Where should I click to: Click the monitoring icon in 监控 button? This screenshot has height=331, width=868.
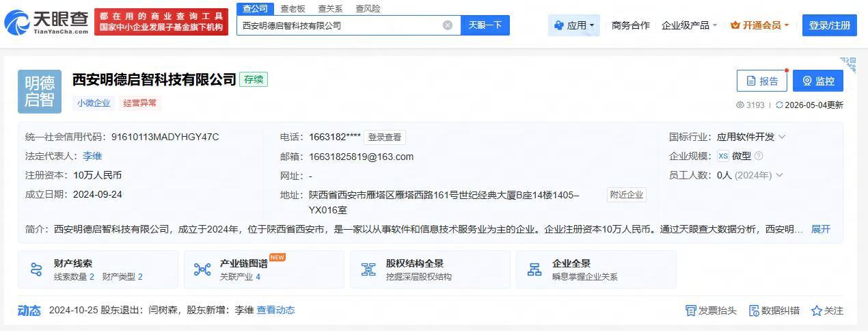[x=807, y=81]
